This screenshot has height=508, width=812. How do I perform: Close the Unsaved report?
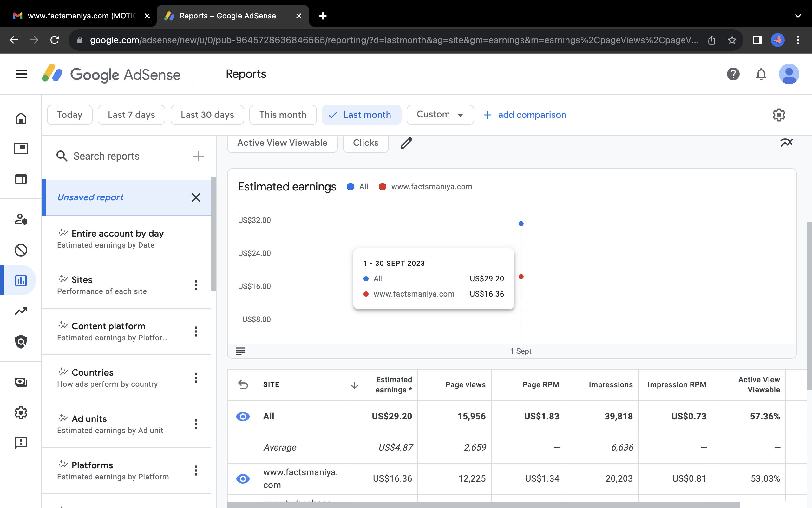pos(196,197)
